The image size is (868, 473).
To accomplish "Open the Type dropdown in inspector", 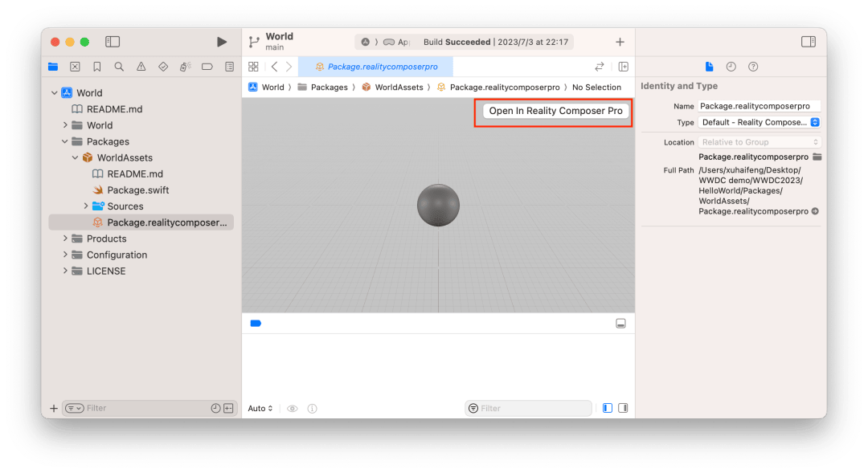I will (x=759, y=122).
